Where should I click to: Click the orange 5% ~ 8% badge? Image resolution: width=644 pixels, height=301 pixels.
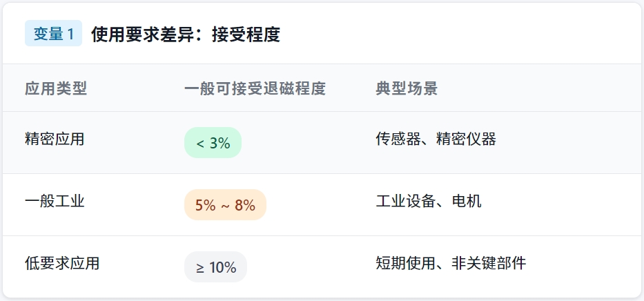pyautogui.click(x=225, y=205)
